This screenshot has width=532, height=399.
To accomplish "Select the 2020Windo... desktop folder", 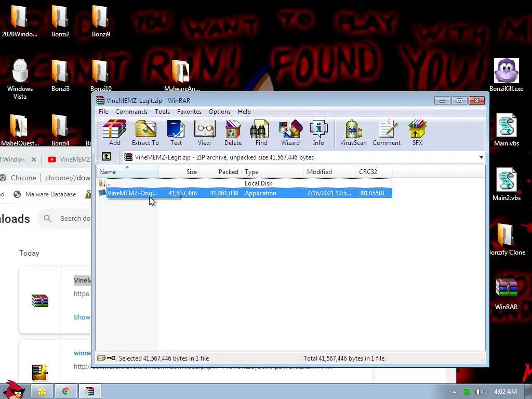I will [x=19, y=20].
